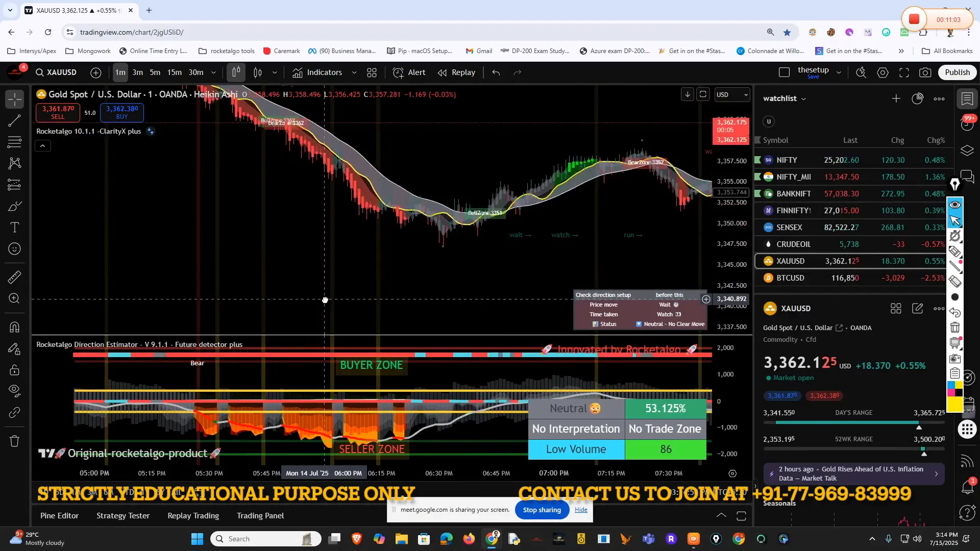This screenshot has height=551, width=980.
Task: Remove drawings with trash icon
Action: tap(14, 441)
